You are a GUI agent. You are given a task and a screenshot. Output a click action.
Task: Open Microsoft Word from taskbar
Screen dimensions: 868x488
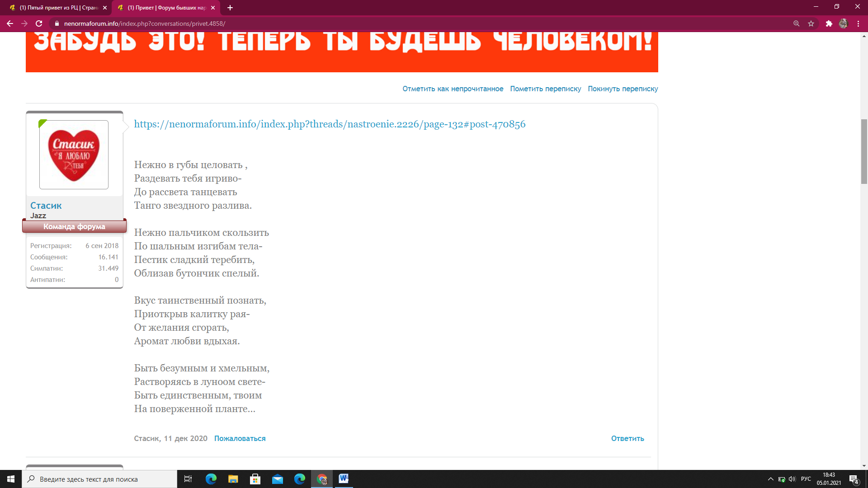[344, 479]
